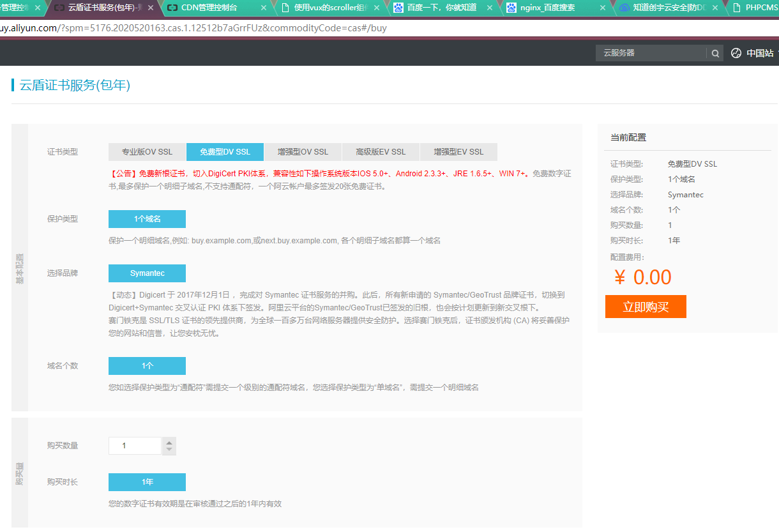
Task: Click the CDN管理控制台 tab favicon
Action: tap(172, 8)
